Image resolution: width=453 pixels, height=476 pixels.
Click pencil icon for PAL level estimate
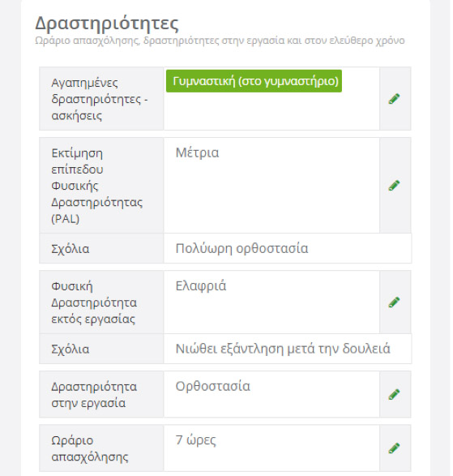(x=394, y=186)
